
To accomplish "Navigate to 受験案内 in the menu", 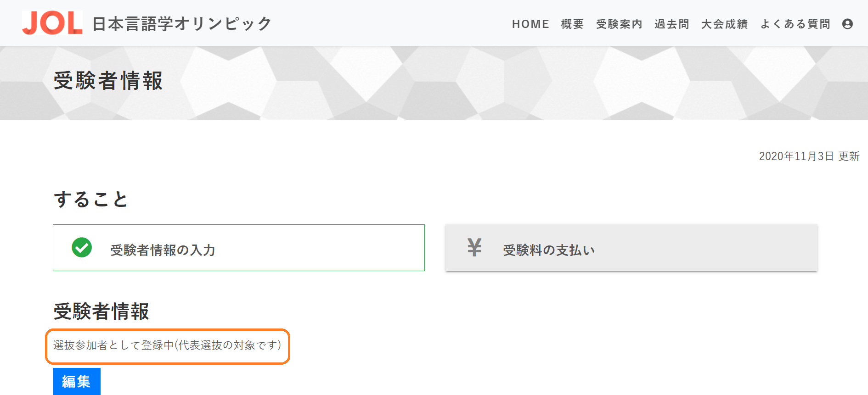I will (619, 24).
